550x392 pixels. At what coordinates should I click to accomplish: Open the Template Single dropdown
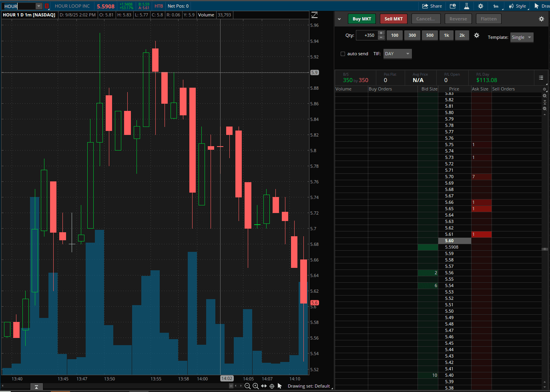tap(522, 37)
